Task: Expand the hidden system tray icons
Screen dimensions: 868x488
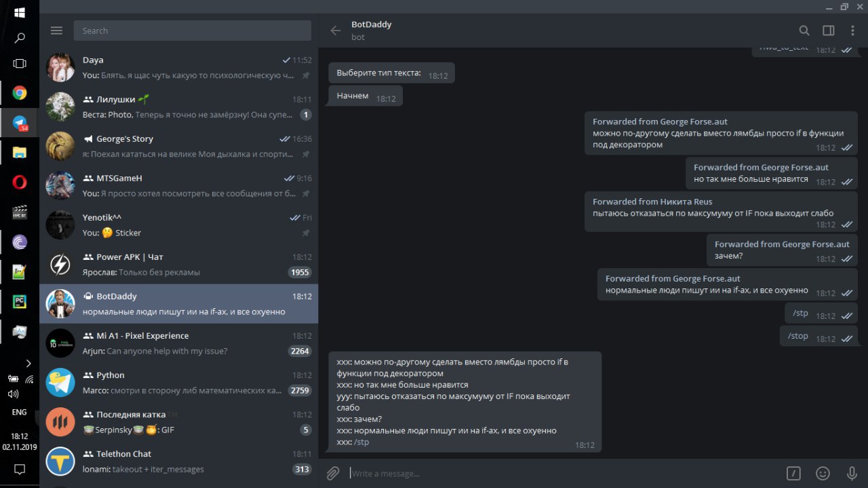Action: (28, 363)
